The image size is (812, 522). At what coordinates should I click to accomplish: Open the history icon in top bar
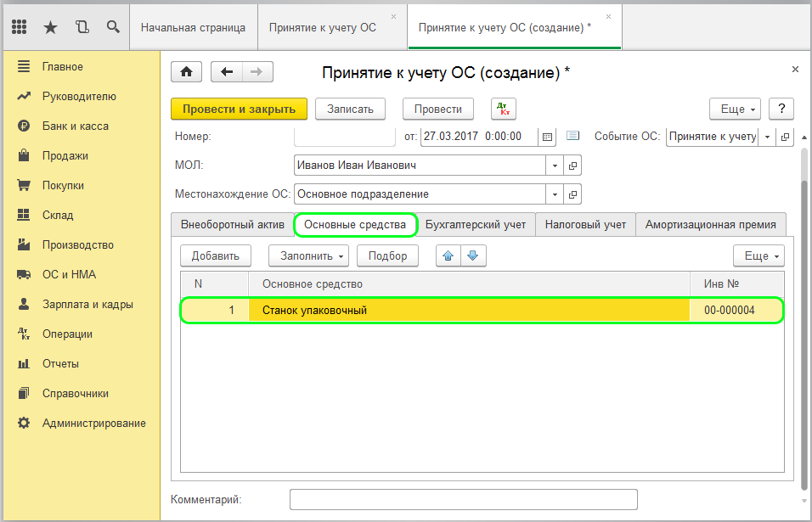(x=82, y=27)
